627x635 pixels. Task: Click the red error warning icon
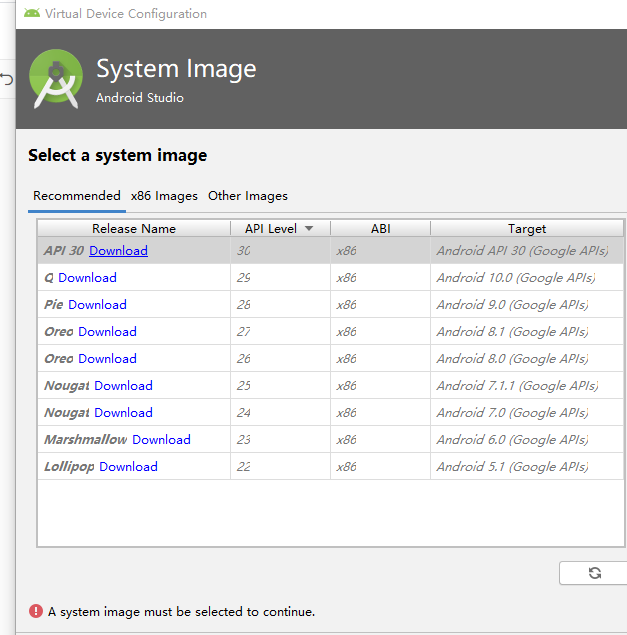pyautogui.click(x=36, y=611)
